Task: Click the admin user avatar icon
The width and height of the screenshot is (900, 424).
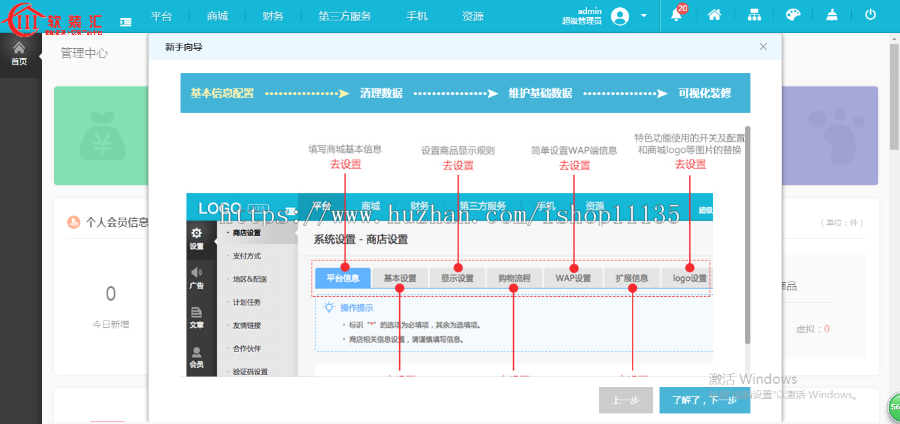Action: [x=620, y=16]
